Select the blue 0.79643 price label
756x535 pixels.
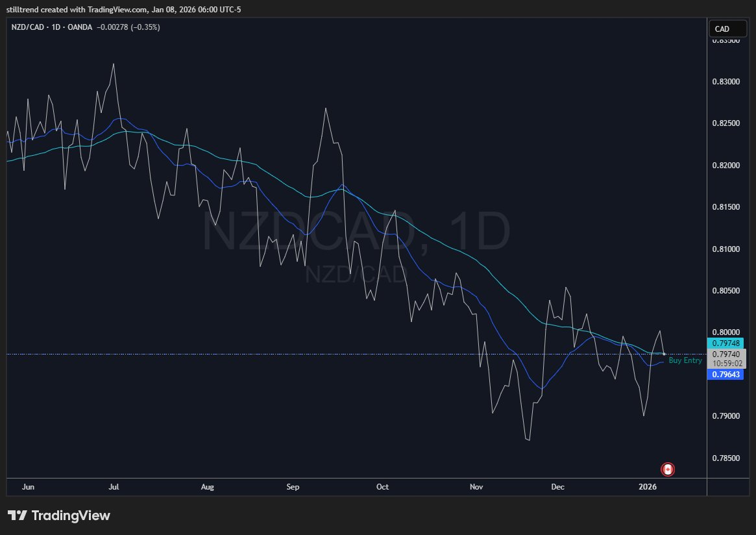(725, 375)
